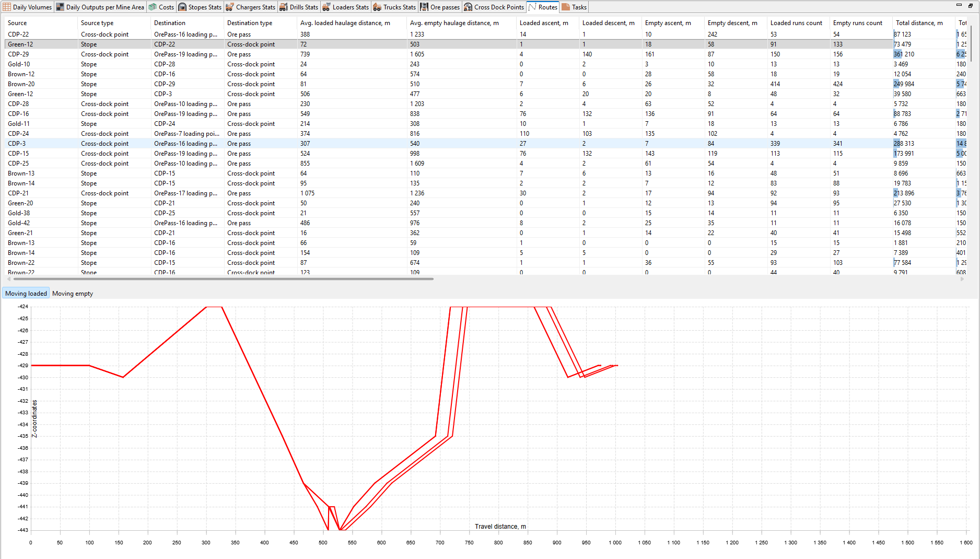Open the Daily Volumes tab

click(27, 7)
